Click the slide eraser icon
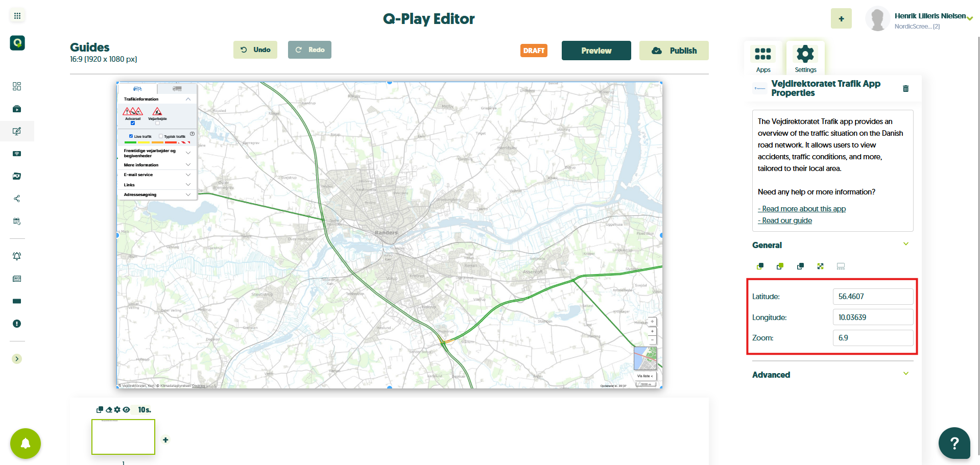Image resolution: width=980 pixels, height=465 pixels. click(109, 410)
